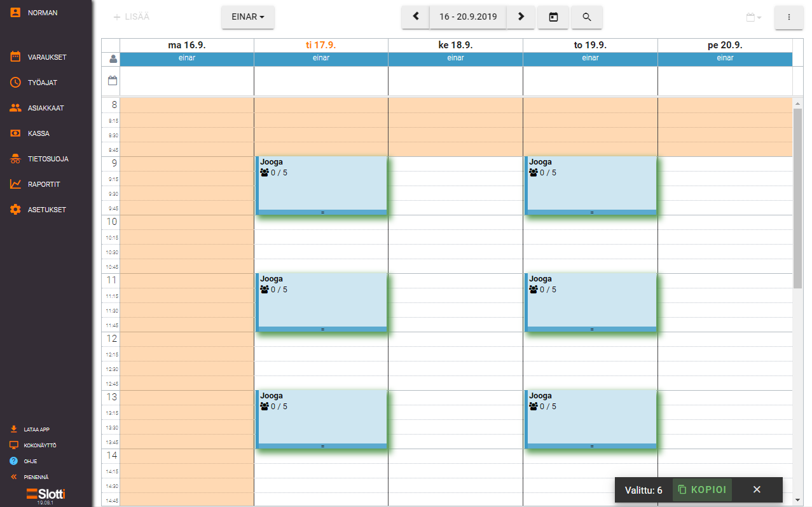812x507 pixels.
Task: Click einar bar under Wednesday
Action: [455, 58]
